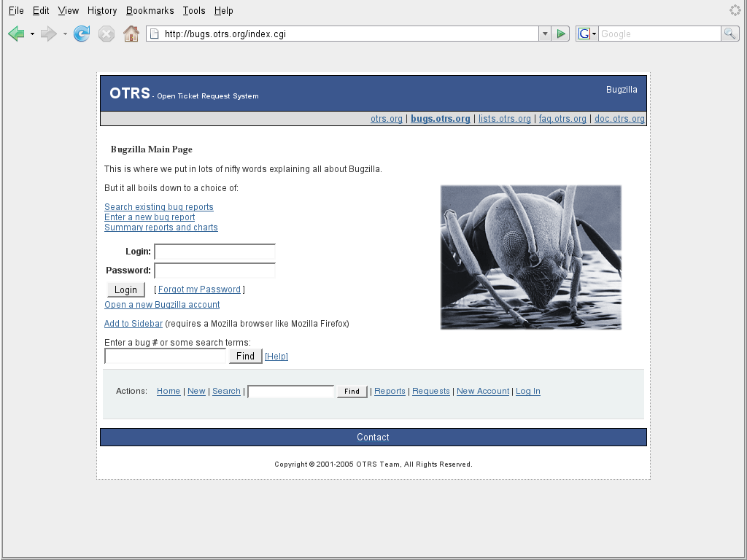Viewport: 747px width, 560px height.
Task: Click the Password input field
Action: pyautogui.click(x=214, y=271)
